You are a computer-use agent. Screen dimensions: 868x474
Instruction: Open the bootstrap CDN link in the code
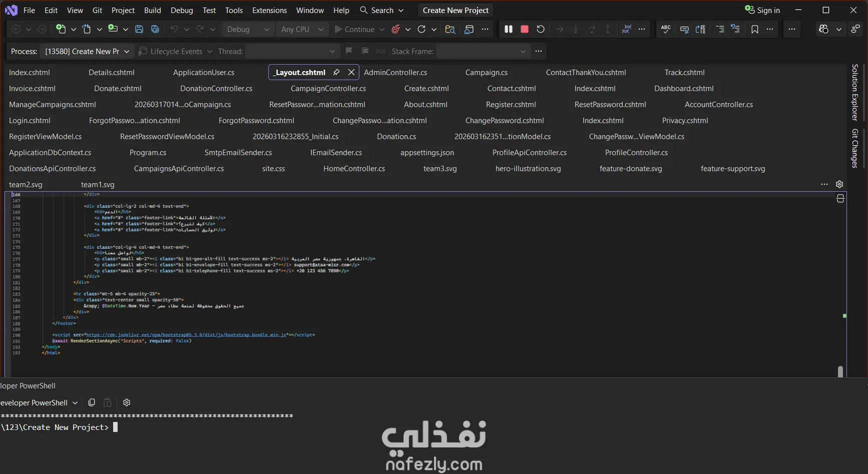pyautogui.click(x=186, y=335)
